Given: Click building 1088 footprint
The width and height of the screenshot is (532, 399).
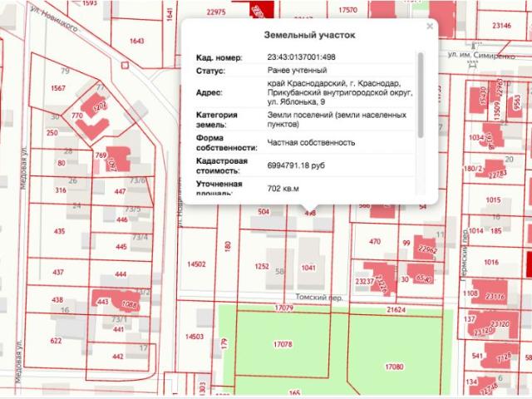Looking at the screenshot, I should (127, 301).
